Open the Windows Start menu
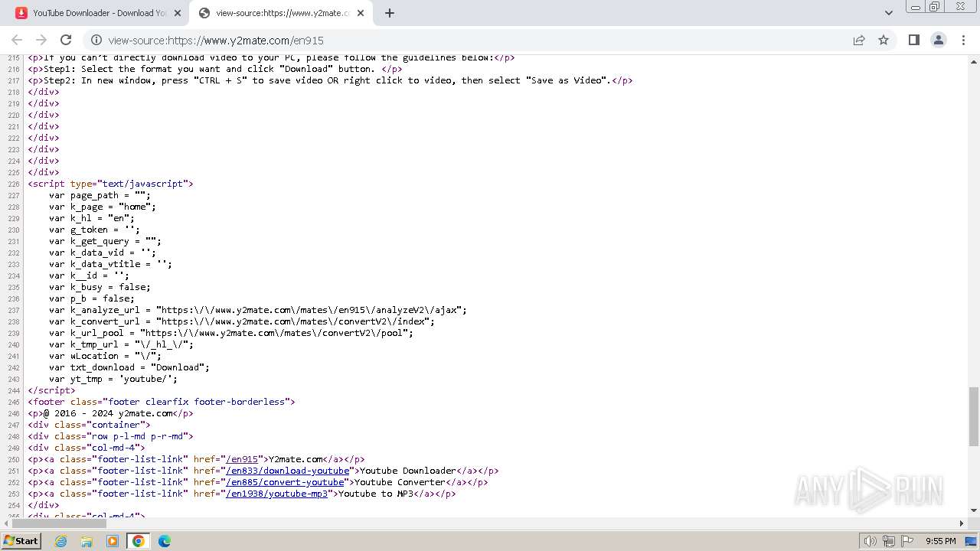This screenshot has width=980, height=551. [x=21, y=540]
